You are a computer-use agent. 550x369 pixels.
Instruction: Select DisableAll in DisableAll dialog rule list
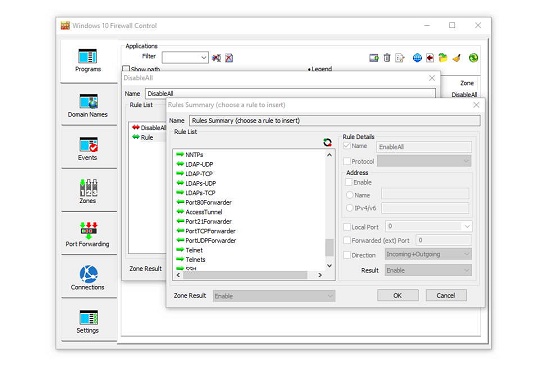(x=153, y=128)
